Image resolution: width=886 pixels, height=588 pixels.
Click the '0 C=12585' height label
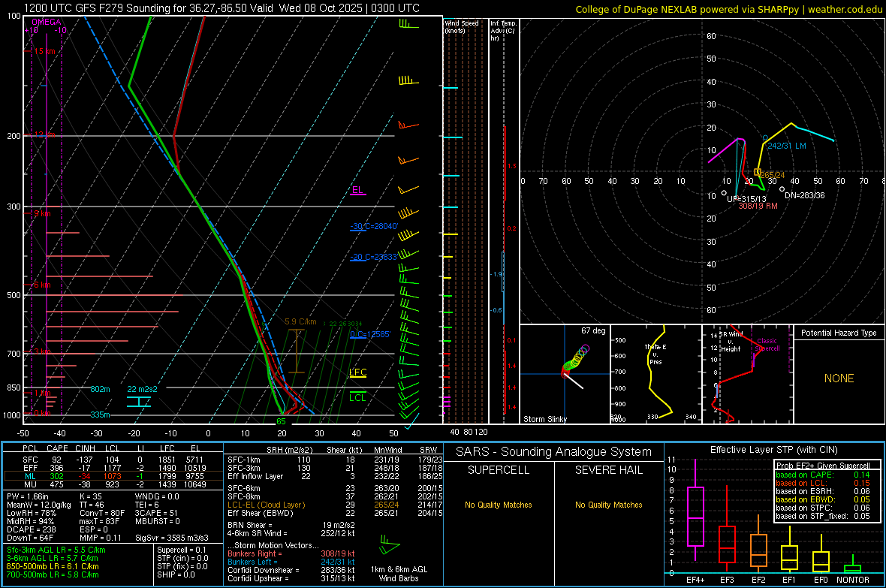click(370, 334)
